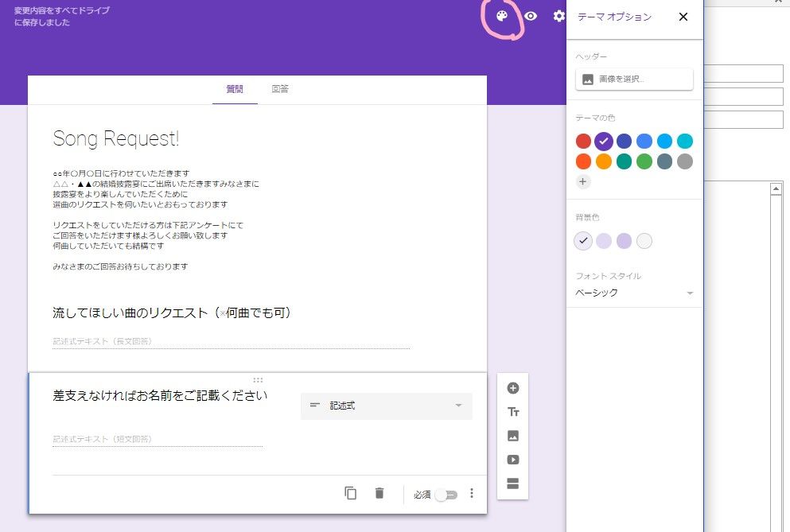Viewport: 790px width, 532px height.
Task: Click the 画像を選択 header button
Action: tap(634, 79)
